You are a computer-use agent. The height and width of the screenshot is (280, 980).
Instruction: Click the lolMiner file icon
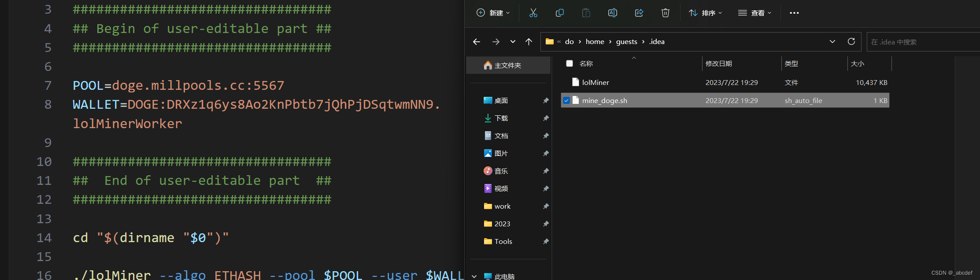click(575, 82)
